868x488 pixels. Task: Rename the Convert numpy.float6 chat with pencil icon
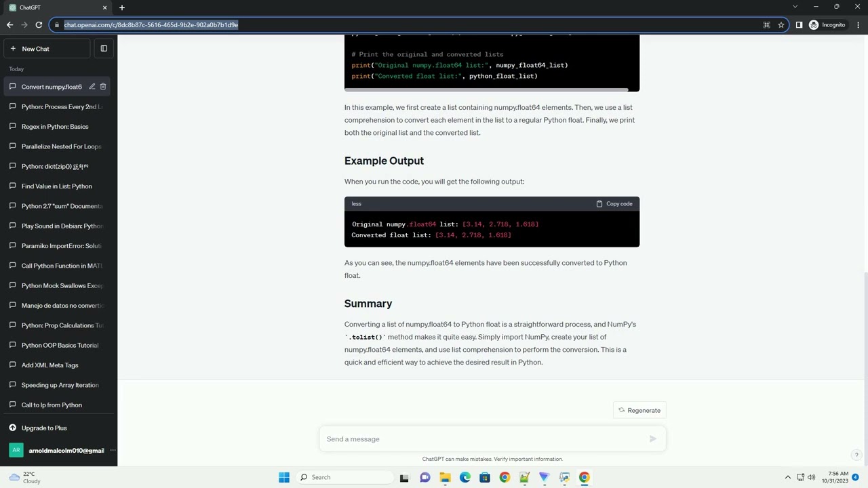pos(92,87)
